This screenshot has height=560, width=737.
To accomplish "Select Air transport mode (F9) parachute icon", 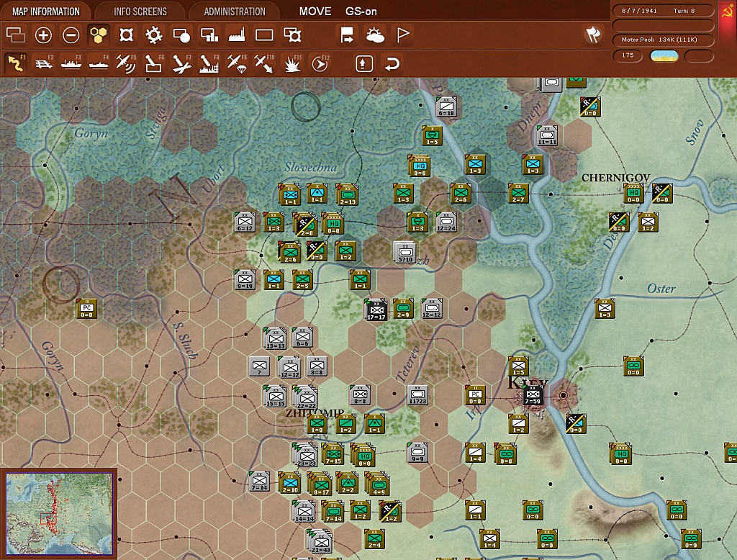I will point(236,63).
